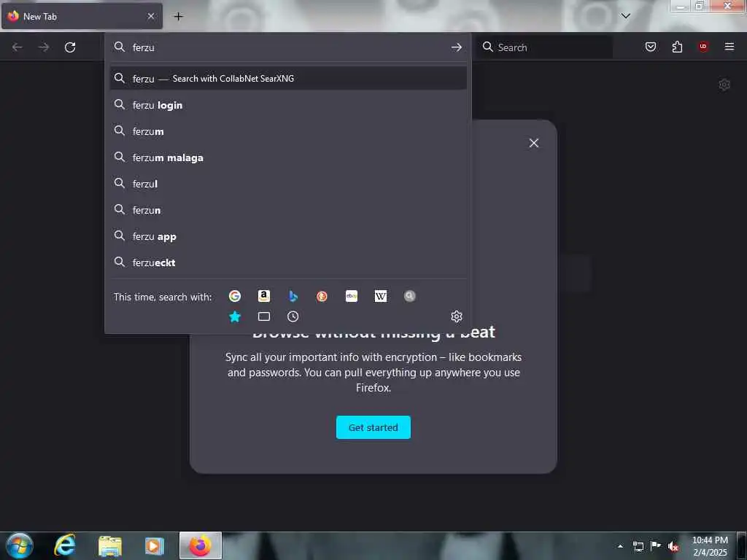Open search settings gear in the dropdown

pos(457,316)
